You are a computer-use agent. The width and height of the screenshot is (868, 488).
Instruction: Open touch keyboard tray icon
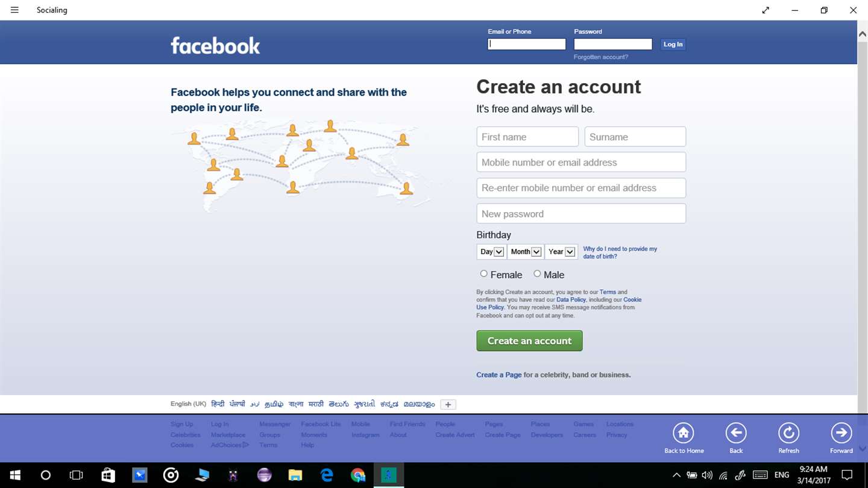pos(760,475)
